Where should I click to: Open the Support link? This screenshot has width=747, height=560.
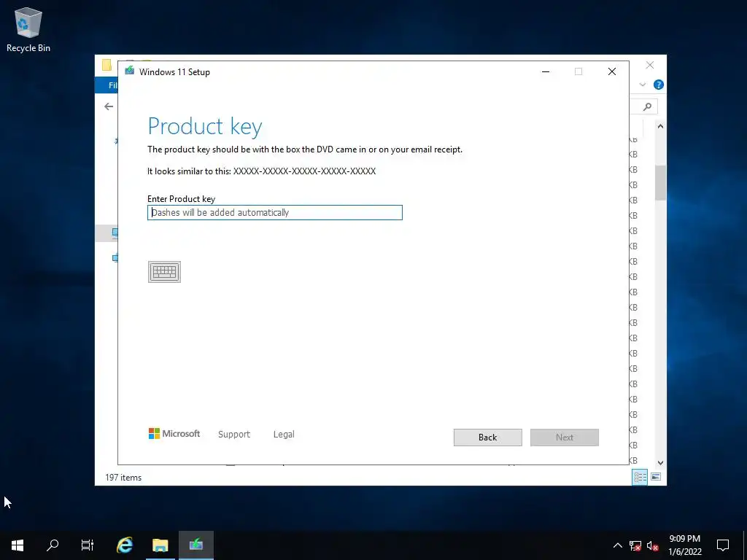pos(234,435)
